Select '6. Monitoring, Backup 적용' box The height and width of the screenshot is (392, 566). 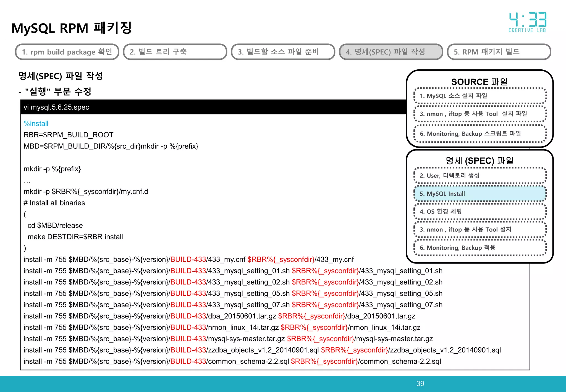pyautogui.click(x=480, y=248)
